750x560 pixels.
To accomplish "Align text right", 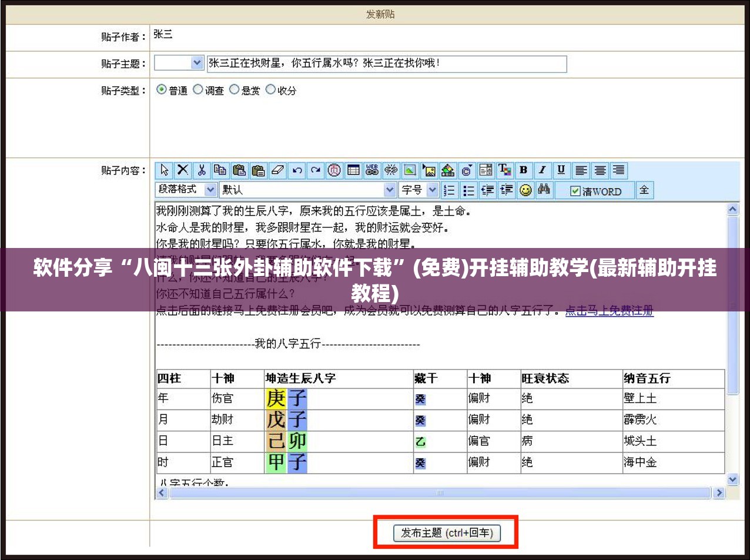I will 618,170.
